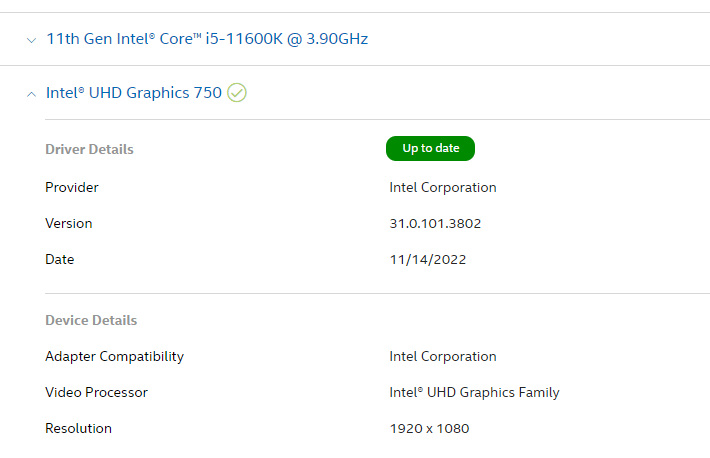The height and width of the screenshot is (458, 710).
Task: Click the Up to date badge
Action: 430,148
